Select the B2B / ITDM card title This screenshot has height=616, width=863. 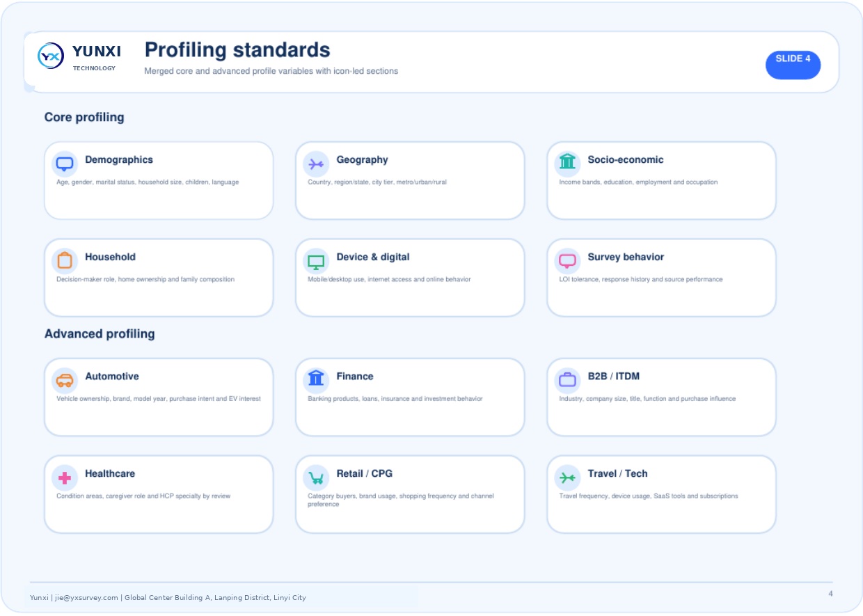(613, 377)
